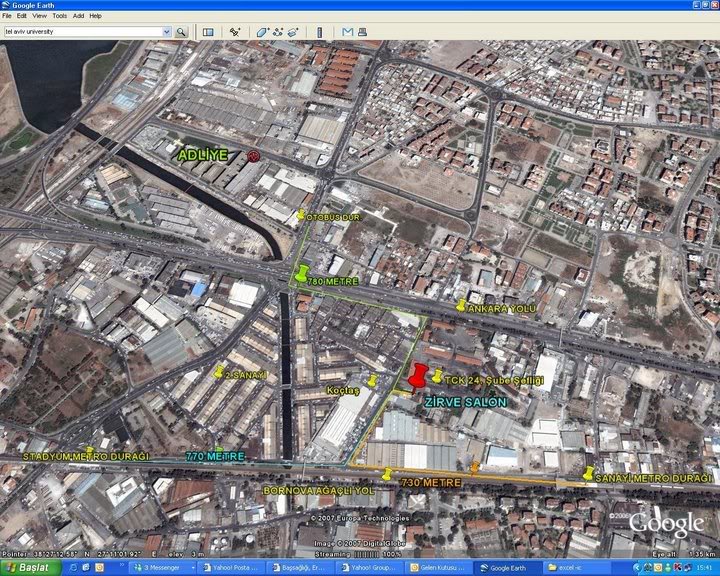Switch to 3 Messenger taskbar window

tap(163, 568)
